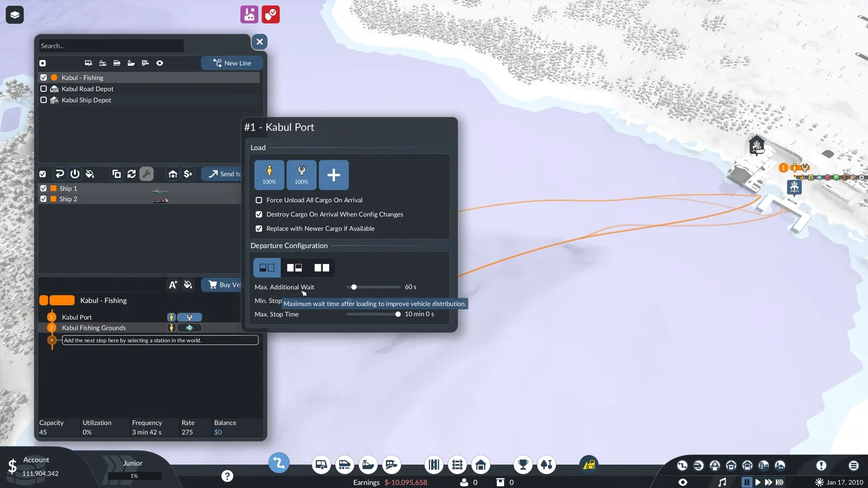This screenshot has width=868, height=488.
Task: Open road vehicle build menu in bottom bar
Action: 321,465
